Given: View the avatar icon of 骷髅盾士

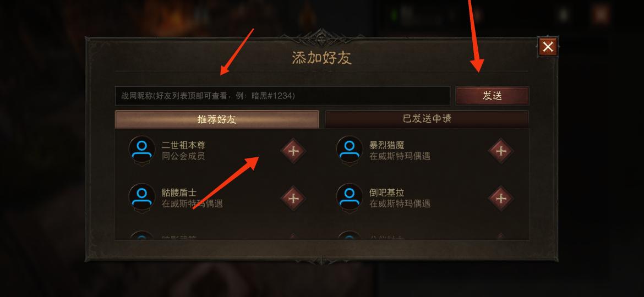Looking at the screenshot, I should (x=142, y=198).
